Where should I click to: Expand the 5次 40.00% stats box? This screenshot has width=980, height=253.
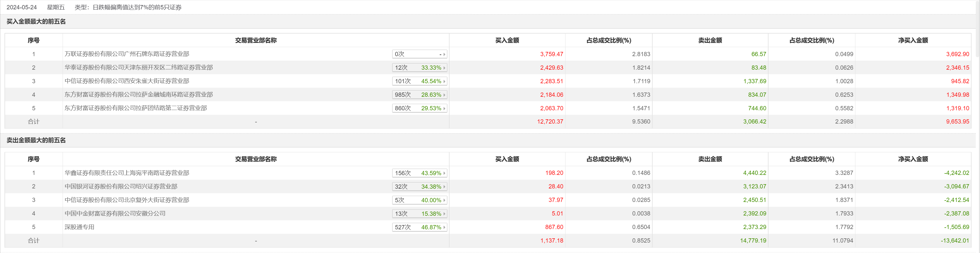(x=419, y=200)
